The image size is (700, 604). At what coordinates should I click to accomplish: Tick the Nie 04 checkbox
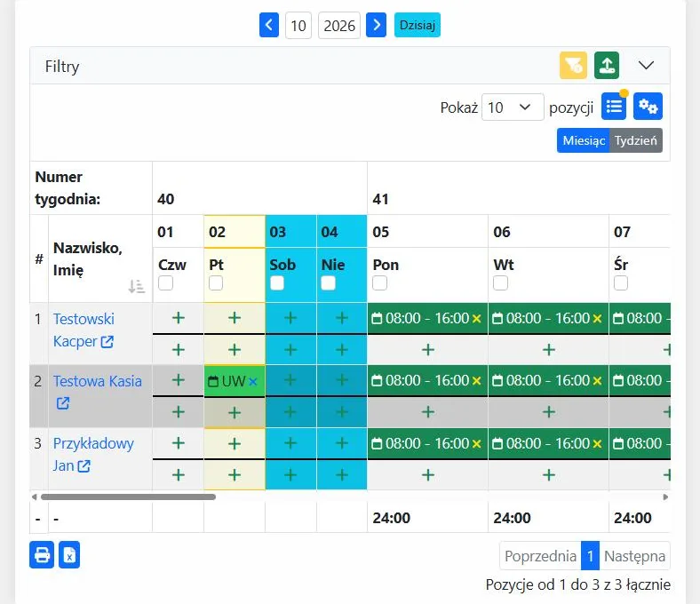point(328,283)
